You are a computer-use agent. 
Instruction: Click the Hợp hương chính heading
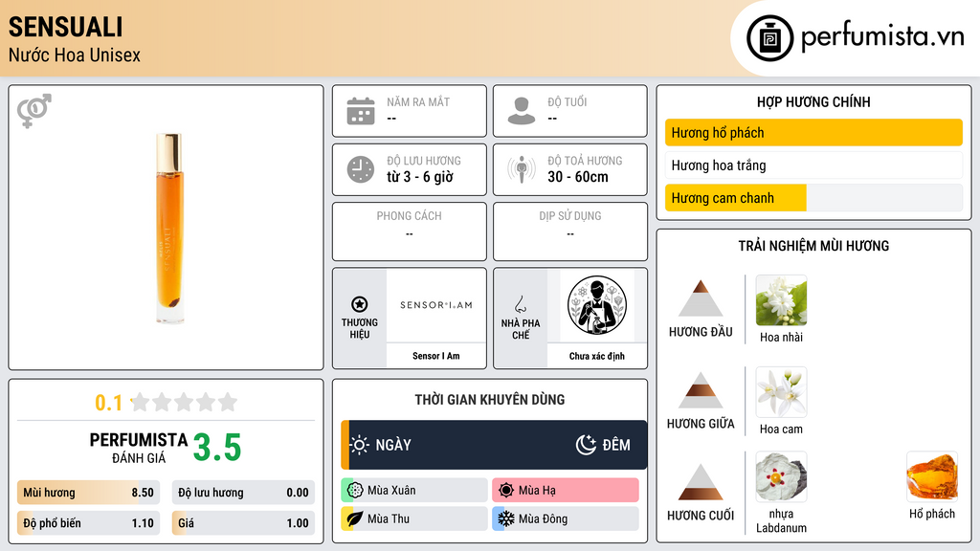[813, 101]
